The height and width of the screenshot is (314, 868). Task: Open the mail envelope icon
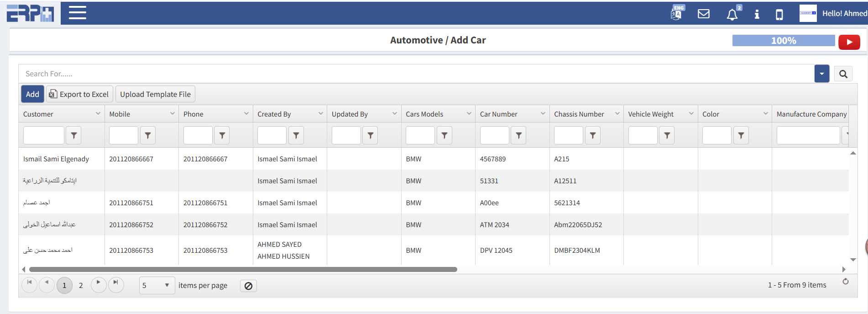(x=704, y=14)
